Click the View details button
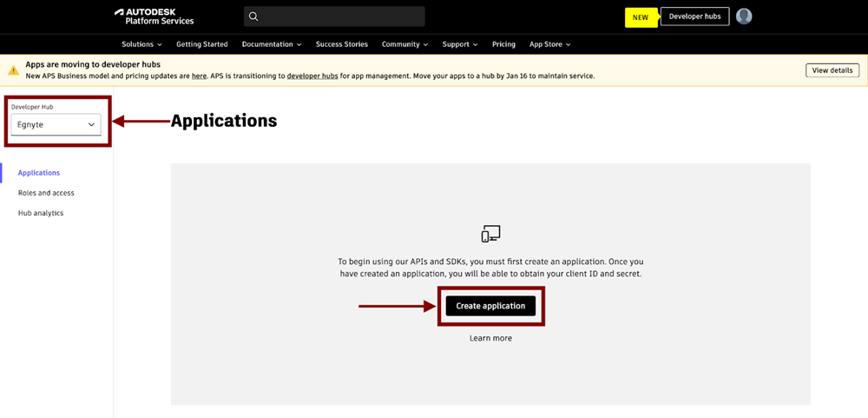The image size is (868, 418). (x=832, y=70)
